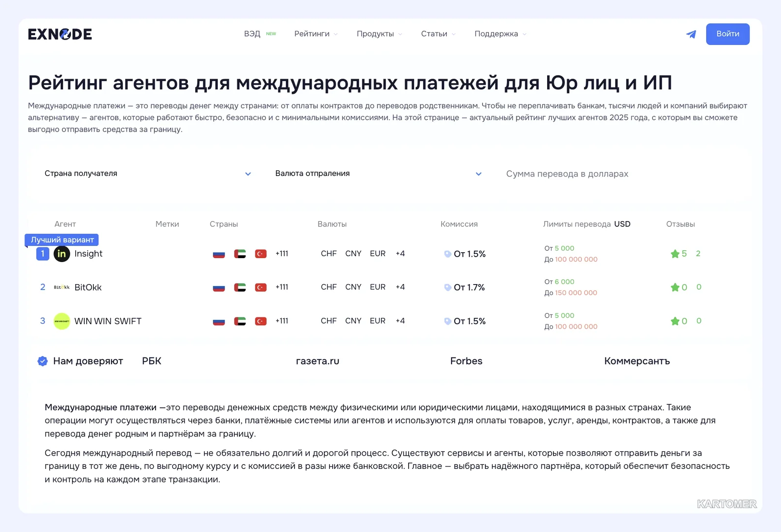Click the Войти button
This screenshot has width=781, height=532.
click(x=728, y=34)
